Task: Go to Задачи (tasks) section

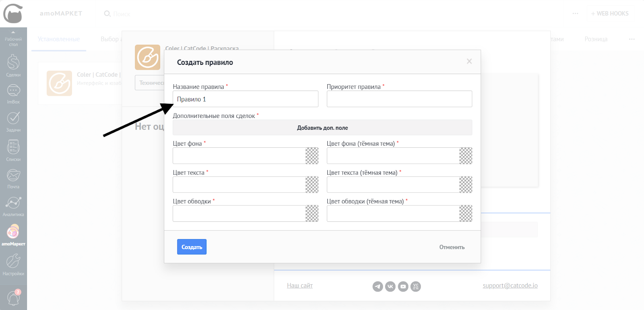Action: point(13,121)
